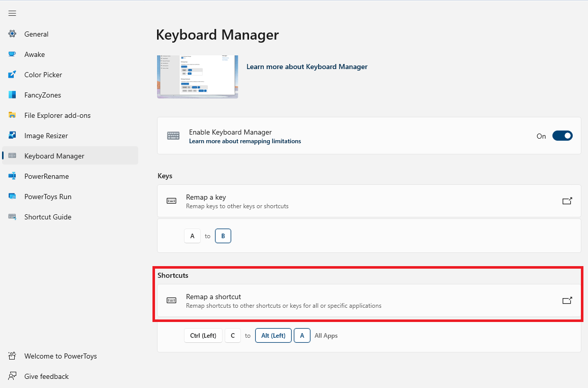Open Welcome to PowerToys page
The image size is (588, 388).
click(60, 356)
